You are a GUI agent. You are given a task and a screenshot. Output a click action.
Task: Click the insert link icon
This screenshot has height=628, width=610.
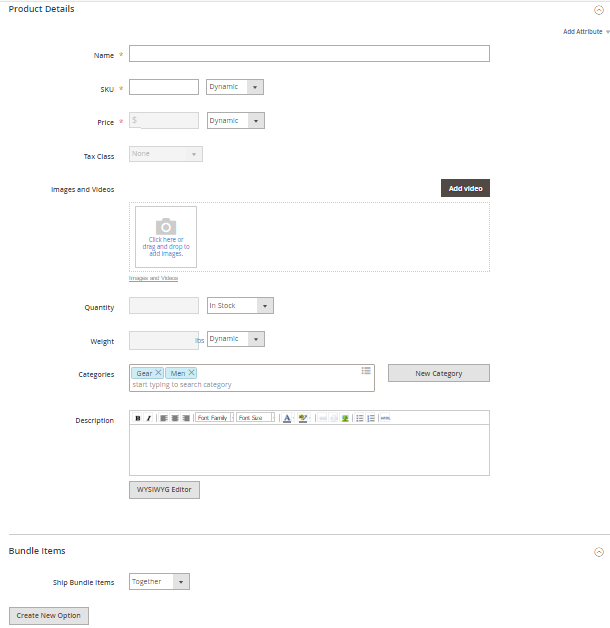322,418
